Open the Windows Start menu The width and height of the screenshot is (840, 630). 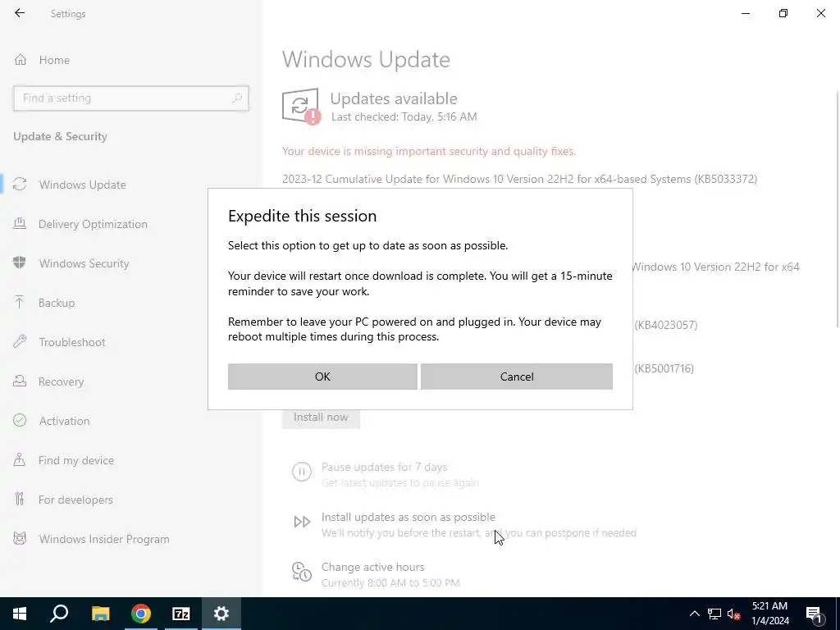tap(20, 614)
